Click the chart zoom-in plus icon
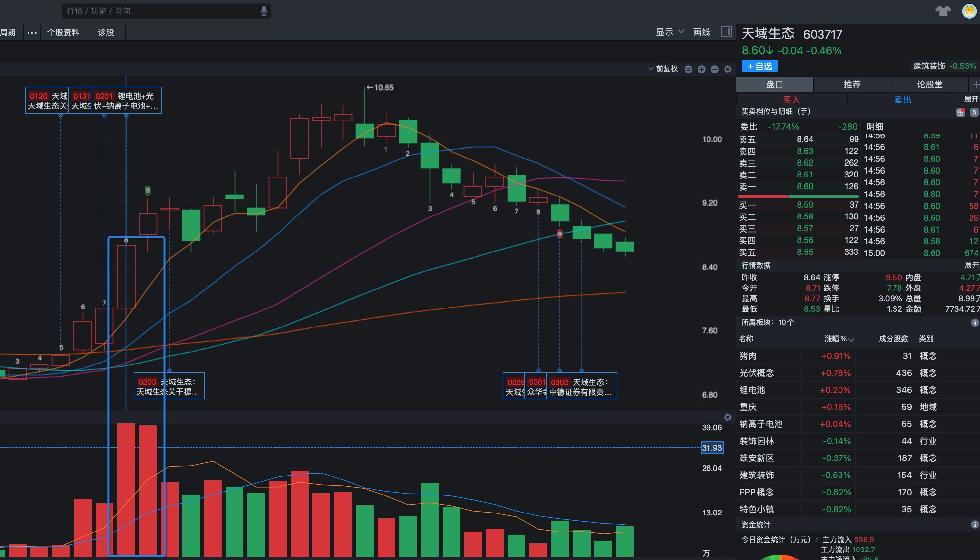The height and width of the screenshot is (560, 980). click(702, 69)
